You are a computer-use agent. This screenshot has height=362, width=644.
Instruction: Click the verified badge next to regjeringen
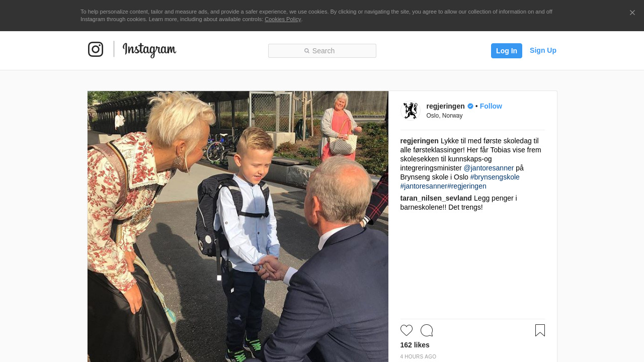coord(470,106)
